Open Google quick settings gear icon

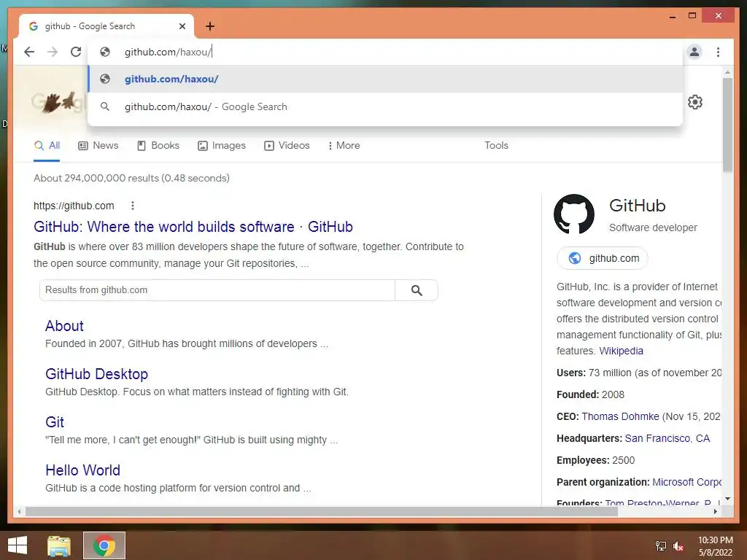pos(695,102)
